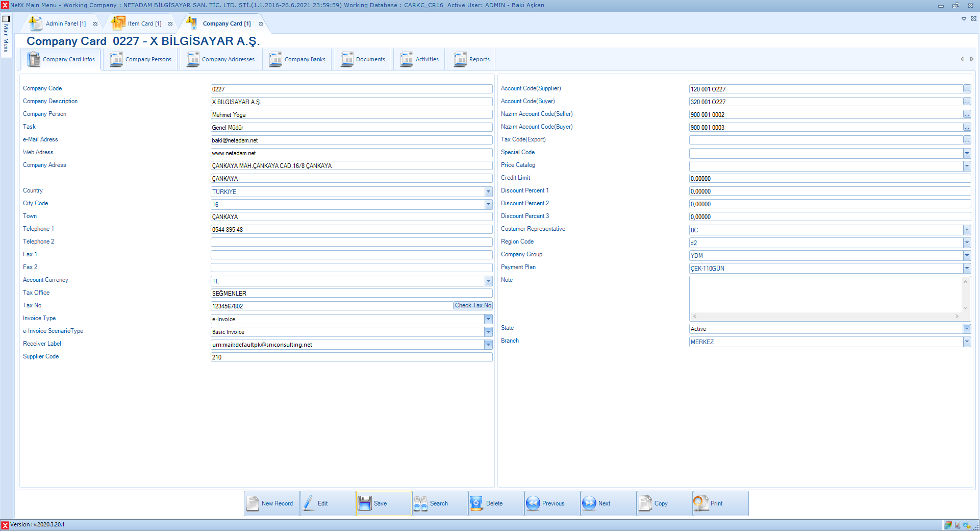Go to the Previous record arrow

pos(533,503)
